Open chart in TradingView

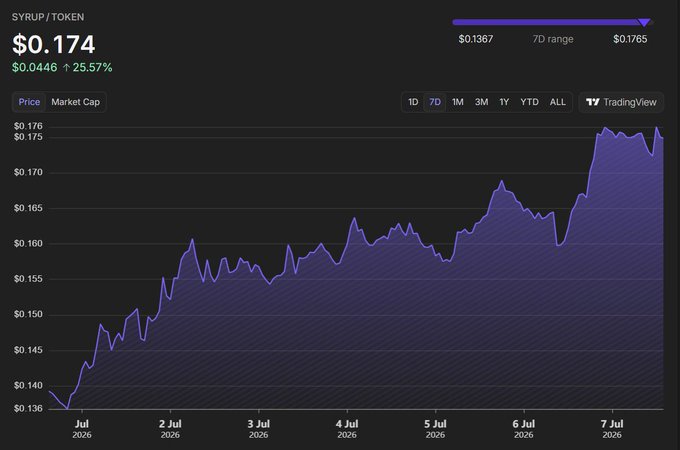click(621, 102)
